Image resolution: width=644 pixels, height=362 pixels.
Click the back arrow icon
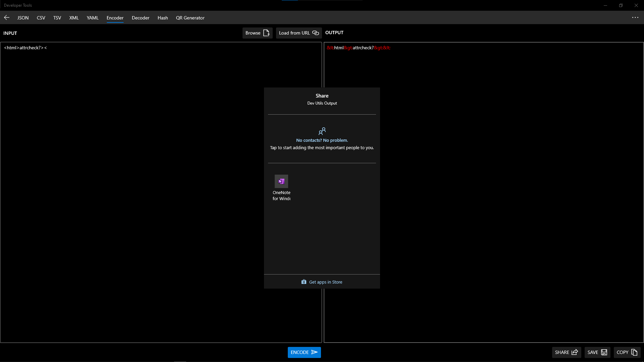(7, 17)
